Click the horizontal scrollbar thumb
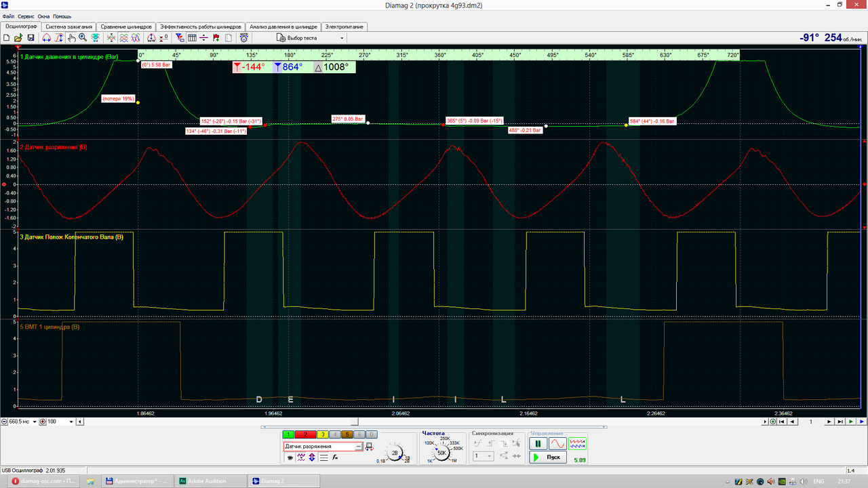This screenshot has height=488, width=868. pos(354,422)
